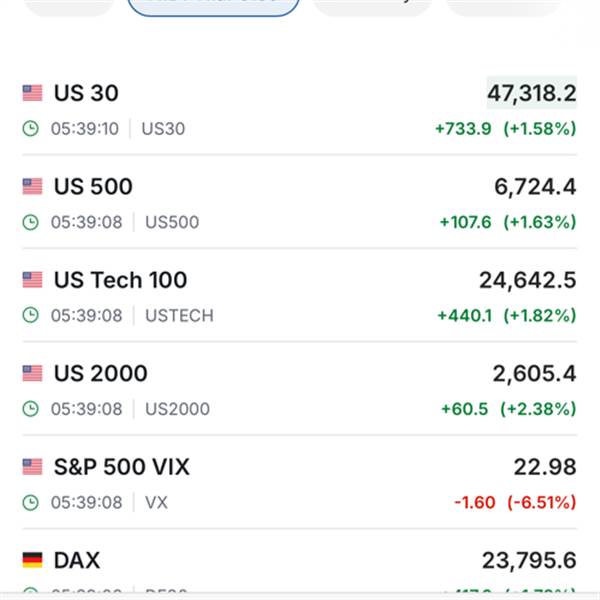This screenshot has height=600, width=600.
Task: Click the US 30 price 47,318.2
Action: point(531,93)
